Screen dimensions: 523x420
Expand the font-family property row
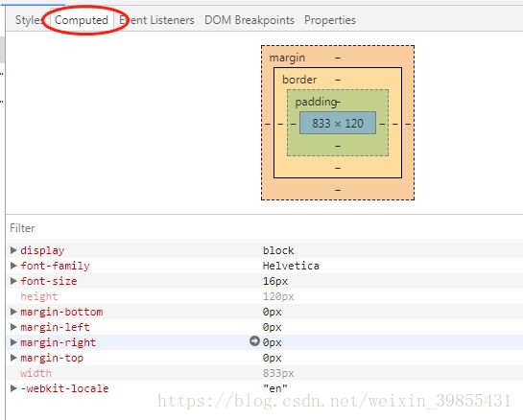(13, 266)
